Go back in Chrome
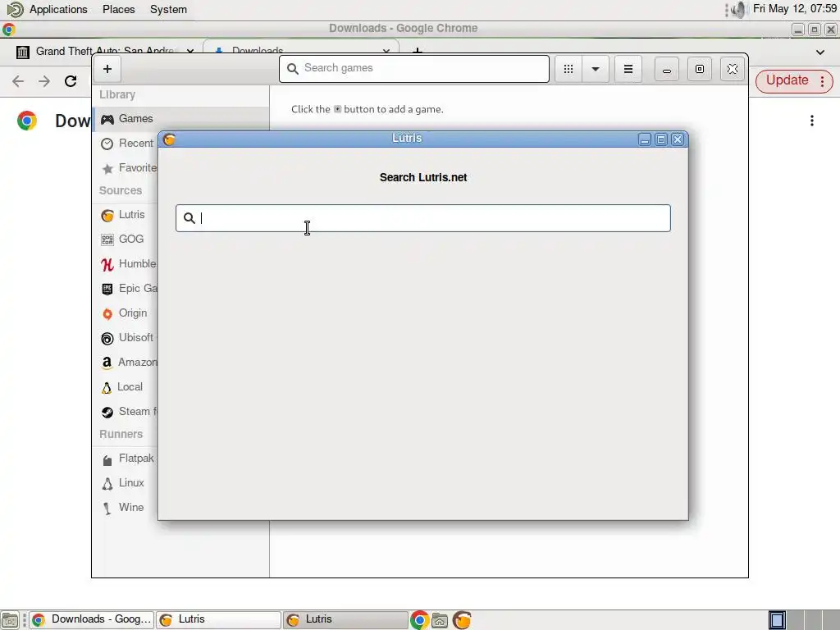 (18, 81)
